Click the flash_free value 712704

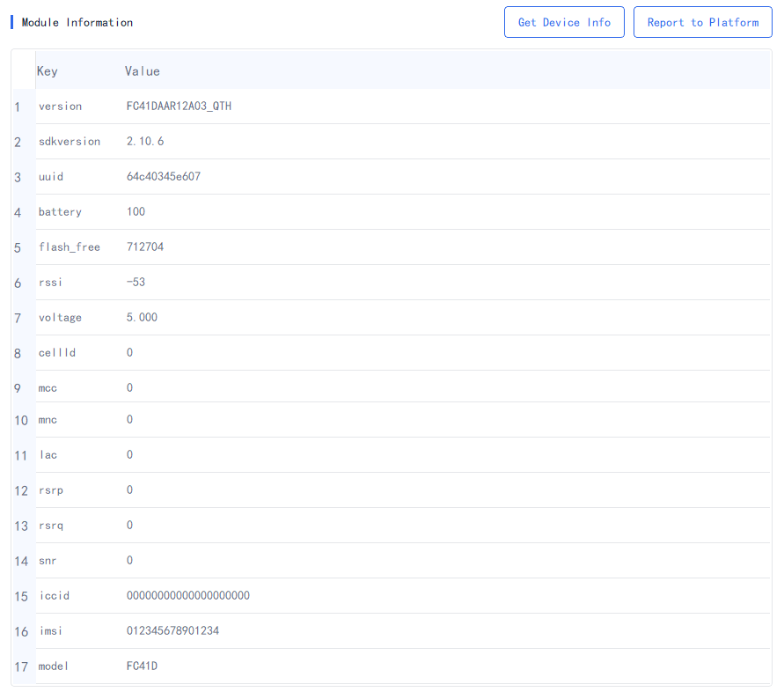(145, 247)
